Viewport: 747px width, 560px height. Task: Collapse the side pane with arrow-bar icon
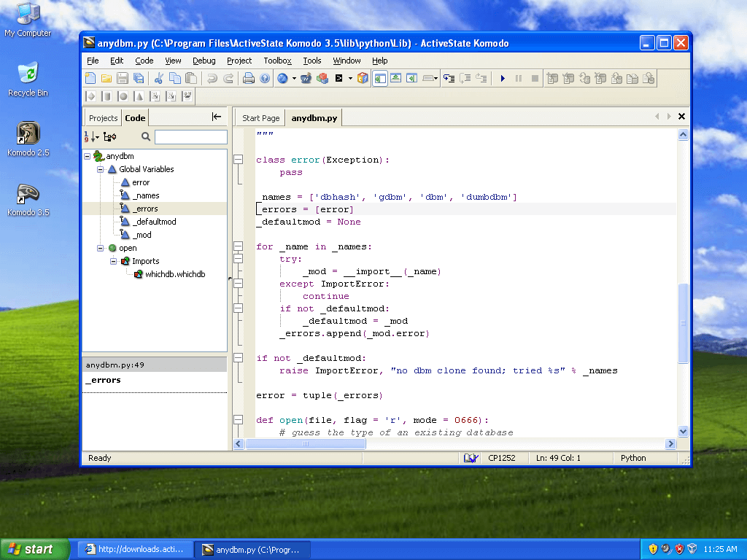216,117
